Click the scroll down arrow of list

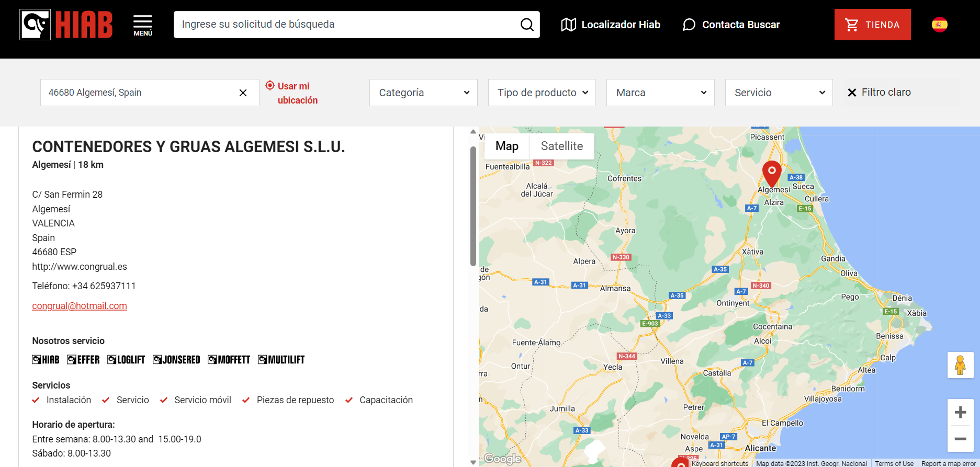[x=473, y=462]
